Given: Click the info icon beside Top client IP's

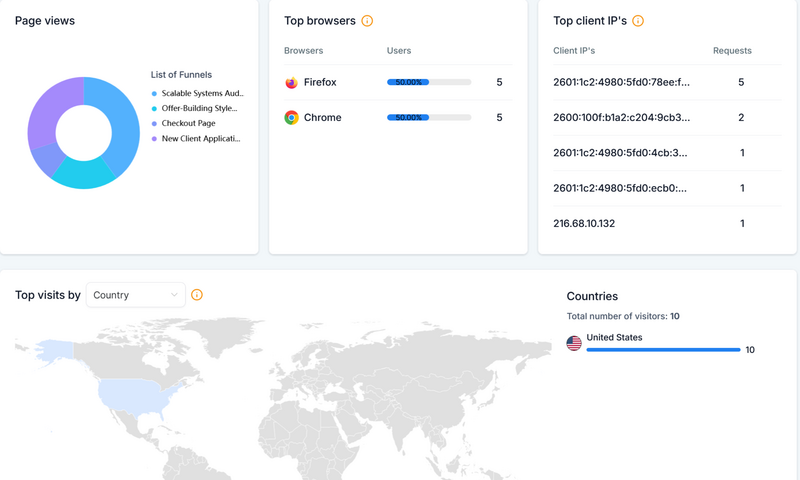Looking at the screenshot, I should [x=638, y=21].
